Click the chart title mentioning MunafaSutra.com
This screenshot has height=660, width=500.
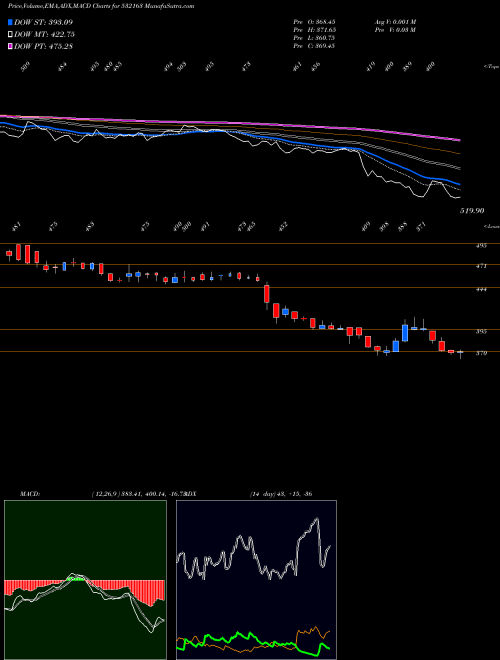101,6
